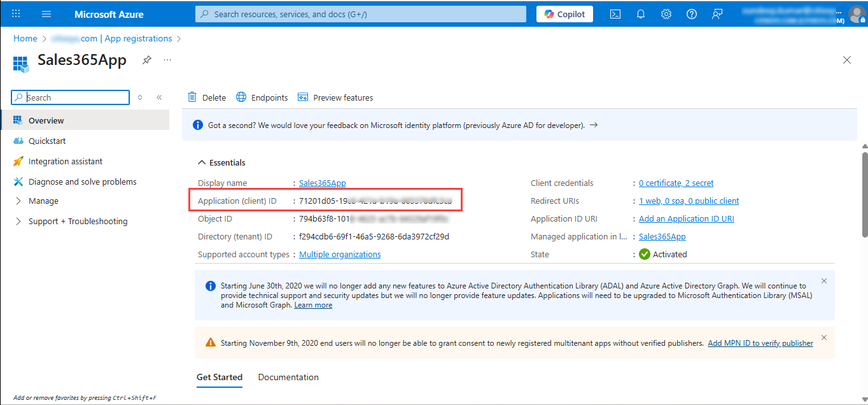Image resolution: width=868 pixels, height=405 pixels.
Task: Open the Feedback icon in header
Action: click(x=717, y=14)
